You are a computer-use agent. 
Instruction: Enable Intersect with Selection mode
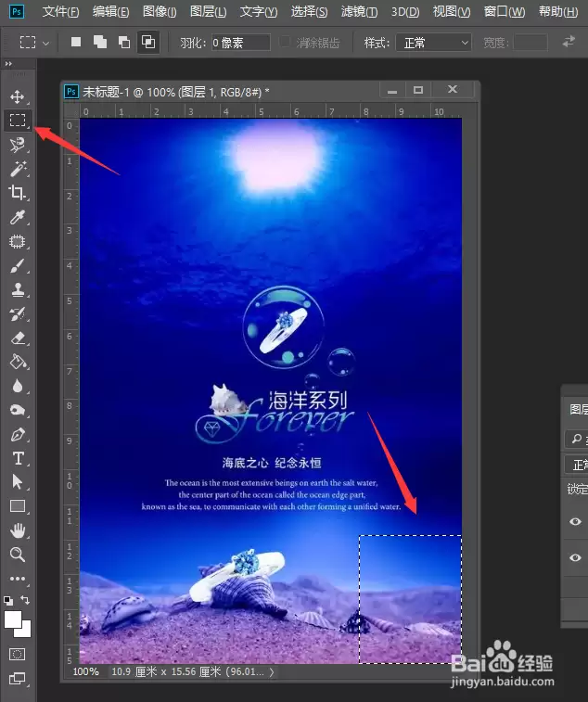point(148,42)
